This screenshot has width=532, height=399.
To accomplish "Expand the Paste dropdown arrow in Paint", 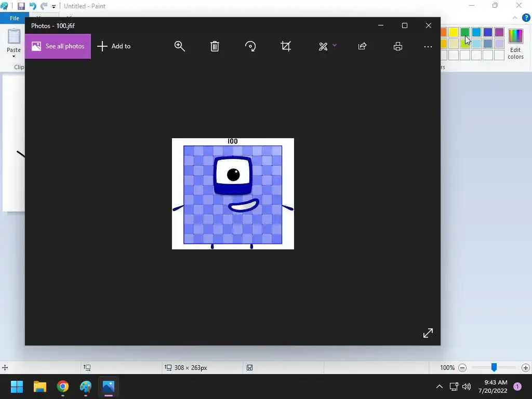I will (14, 56).
